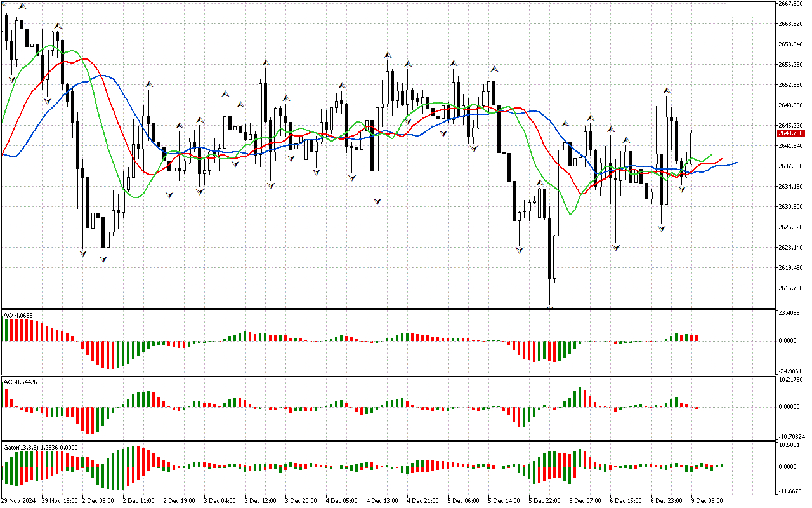
Task: Select the 2623.140 price level value
Action: point(790,247)
